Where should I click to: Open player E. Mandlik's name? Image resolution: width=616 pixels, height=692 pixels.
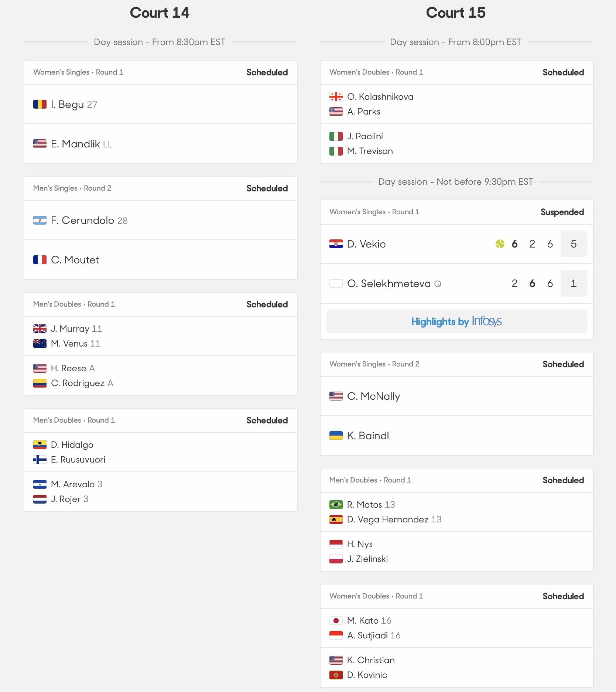pos(75,144)
